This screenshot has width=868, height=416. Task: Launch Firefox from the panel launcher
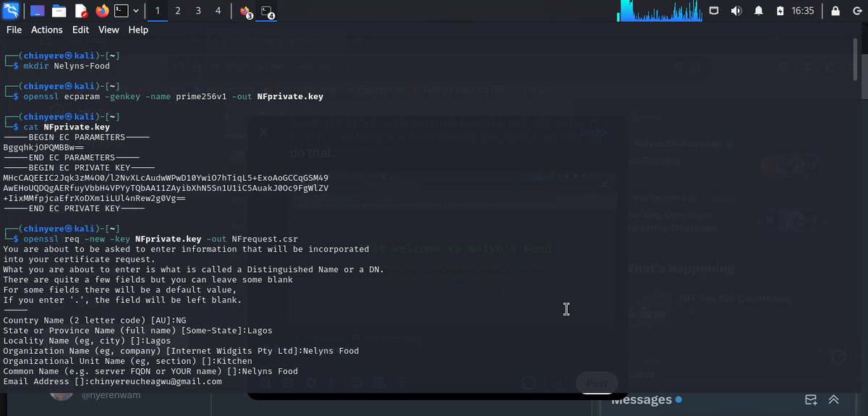[x=101, y=11]
